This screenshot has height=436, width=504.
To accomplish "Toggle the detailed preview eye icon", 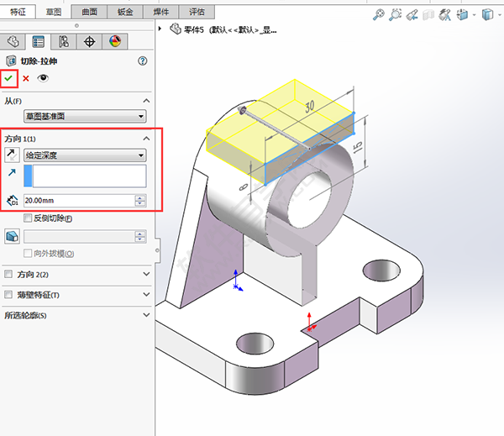I will [x=44, y=78].
